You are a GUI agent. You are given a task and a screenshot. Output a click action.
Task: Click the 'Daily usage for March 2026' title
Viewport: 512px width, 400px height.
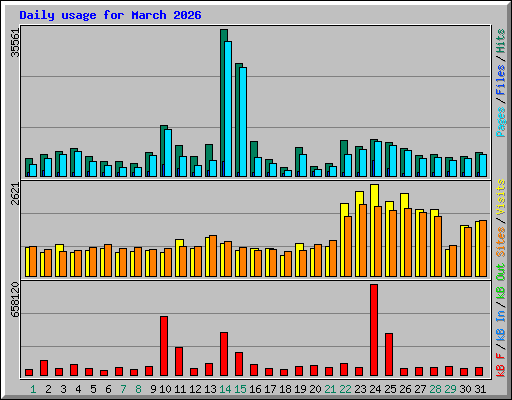point(110,15)
